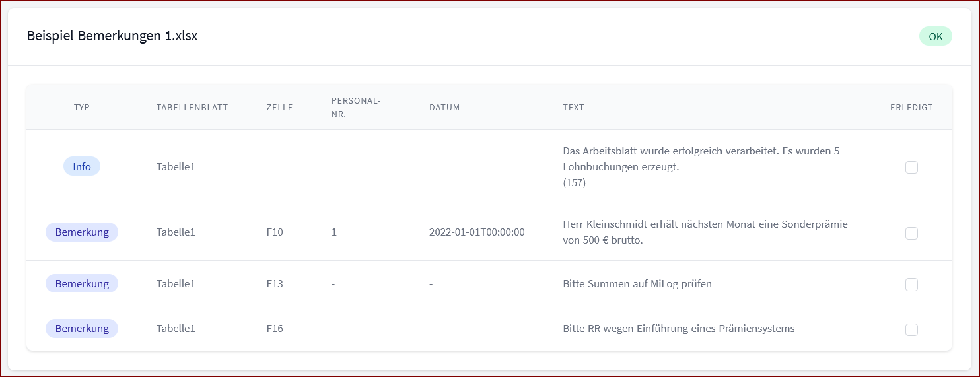Select the Bemerkung badge in row F10

click(x=82, y=232)
